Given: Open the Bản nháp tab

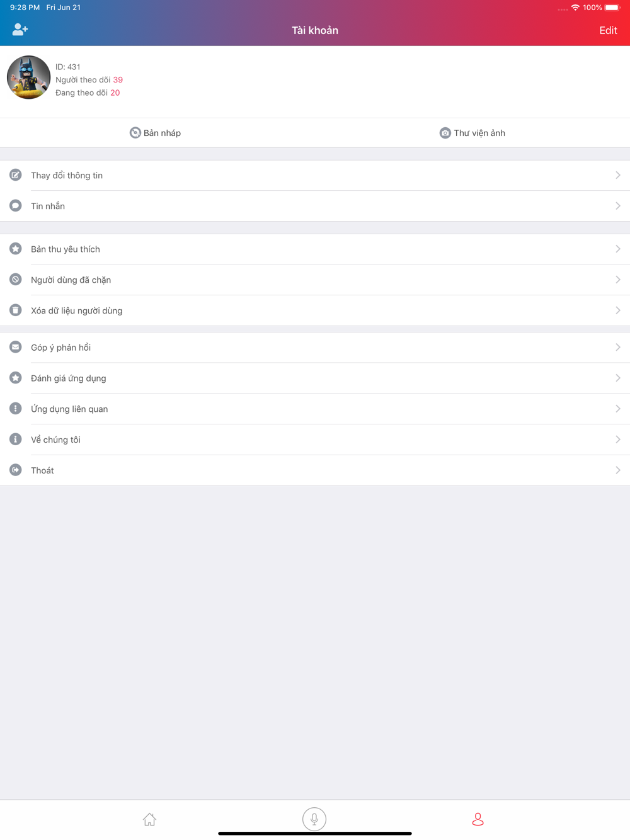Looking at the screenshot, I should point(156,133).
